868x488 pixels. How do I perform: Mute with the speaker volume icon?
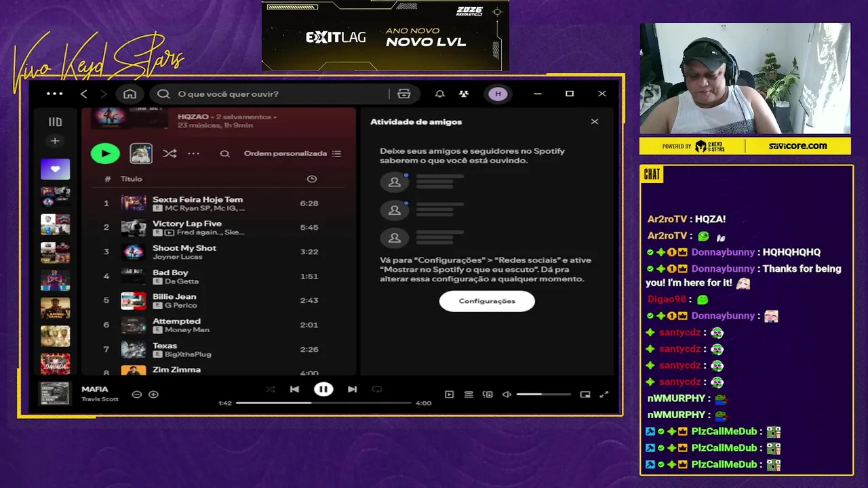(507, 394)
